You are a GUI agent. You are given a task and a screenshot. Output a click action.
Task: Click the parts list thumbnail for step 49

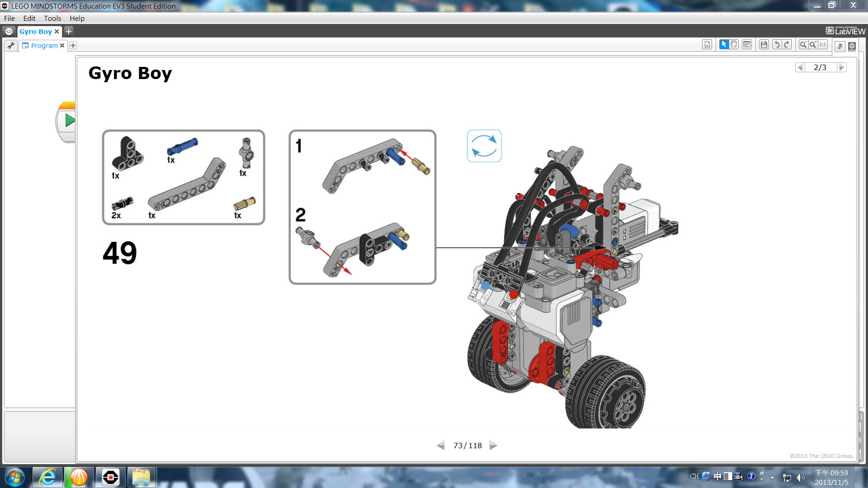[184, 177]
